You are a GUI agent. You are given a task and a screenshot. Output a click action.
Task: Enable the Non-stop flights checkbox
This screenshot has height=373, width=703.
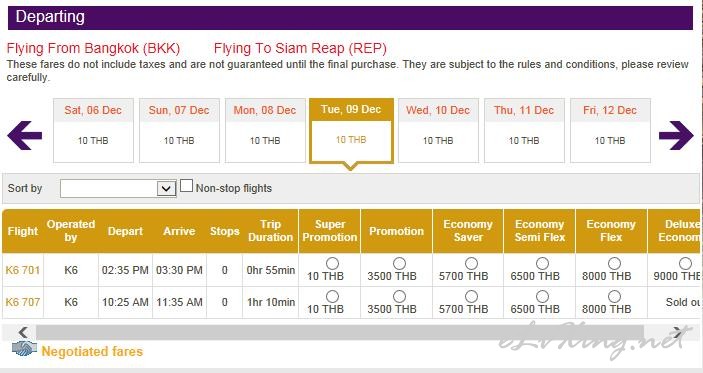click(186, 186)
